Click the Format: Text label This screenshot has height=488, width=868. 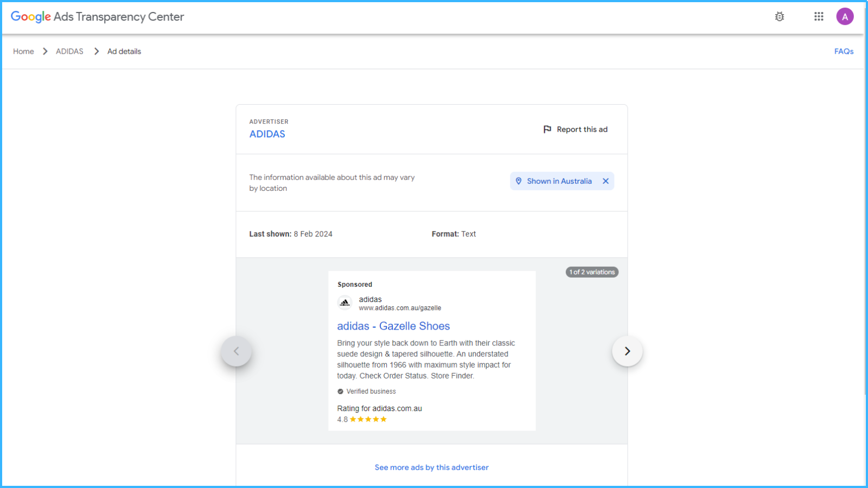[454, 234]
